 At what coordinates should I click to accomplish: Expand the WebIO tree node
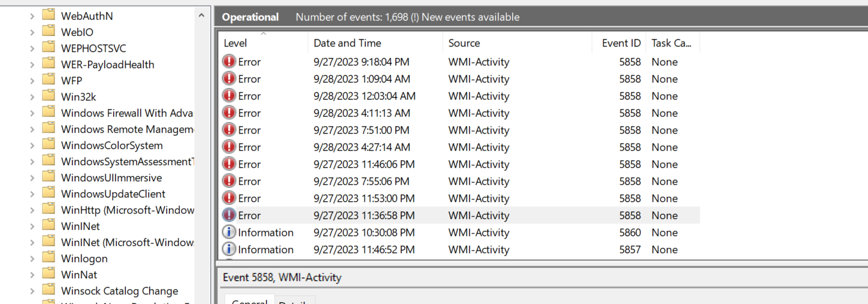(32, 32)
